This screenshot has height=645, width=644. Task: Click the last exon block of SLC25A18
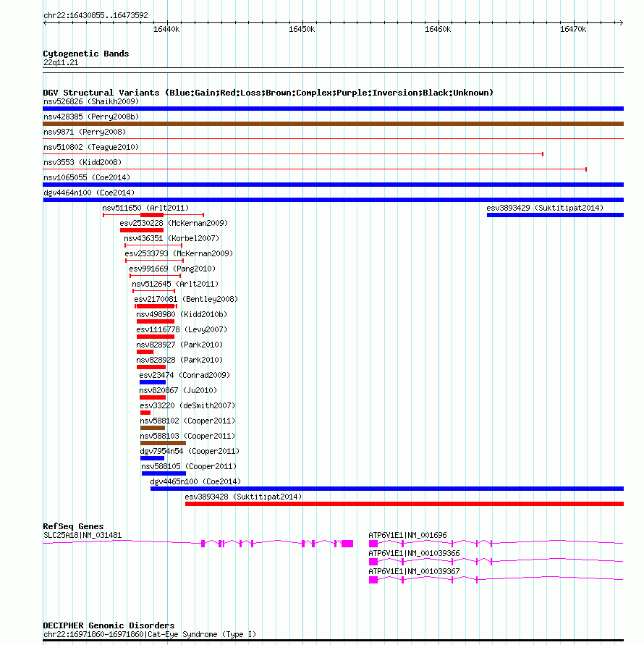[x=347, y=544]
